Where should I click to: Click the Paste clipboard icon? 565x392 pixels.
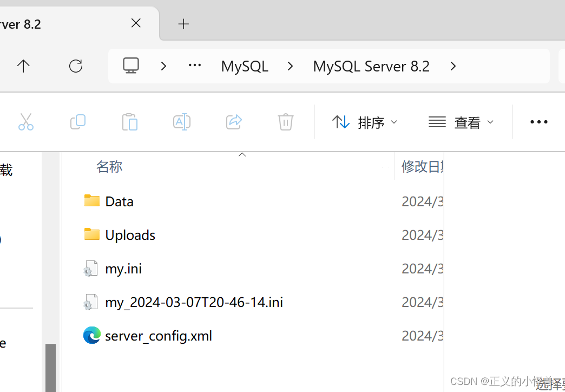[130, 122]
